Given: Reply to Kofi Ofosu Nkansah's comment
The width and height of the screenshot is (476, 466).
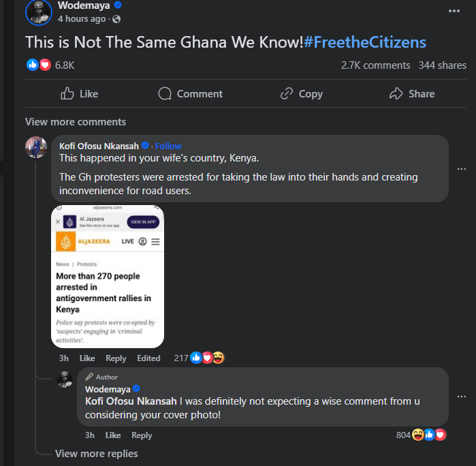Looking at the screenshot, I should tap(116, 358).
